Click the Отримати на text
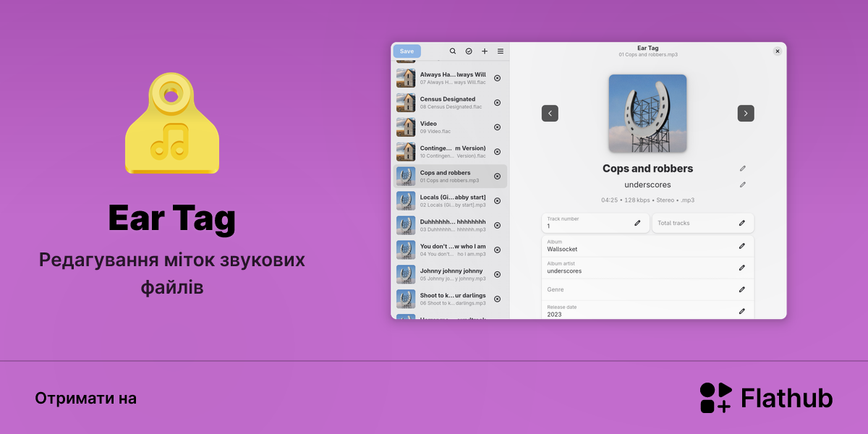 (x=85, y=398)
